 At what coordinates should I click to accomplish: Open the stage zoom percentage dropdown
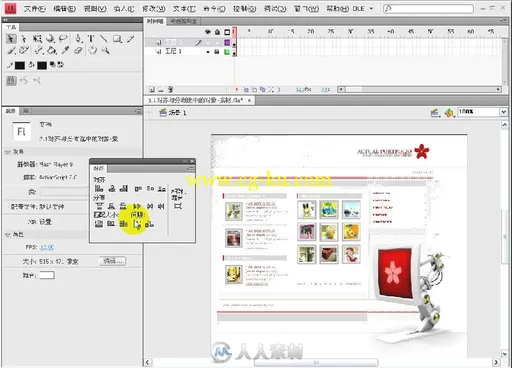tap(503, 112)
